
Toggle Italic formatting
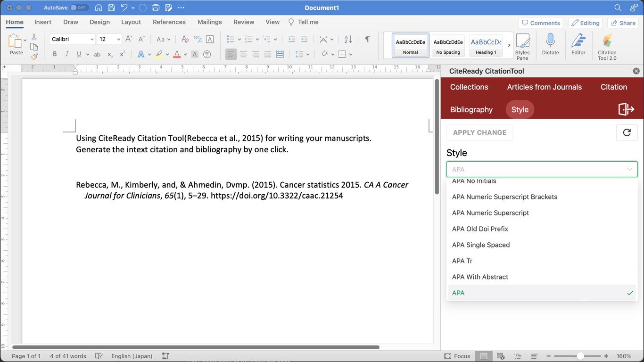66,54
